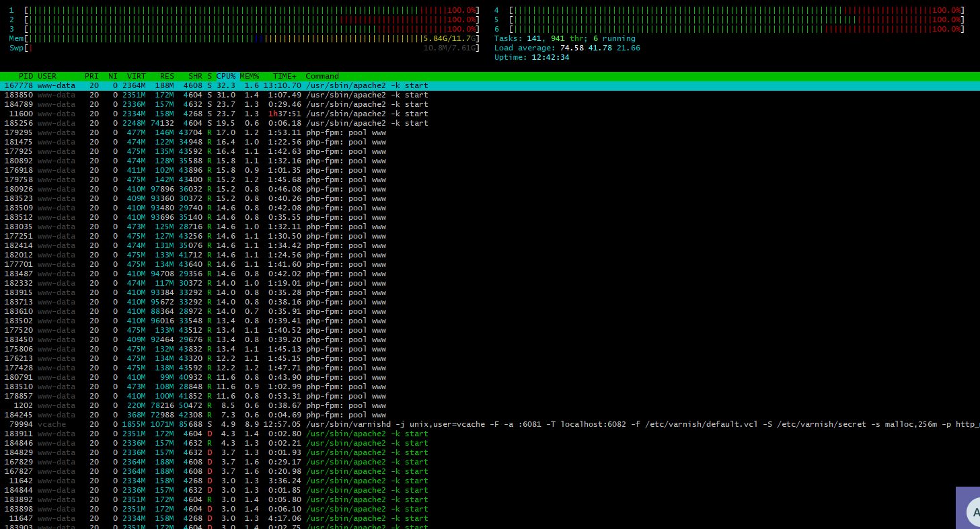Image resolution: width=980 pixels, height=529 pixels.
Task: Sort by RES memory column header
Action: (167, 76)
